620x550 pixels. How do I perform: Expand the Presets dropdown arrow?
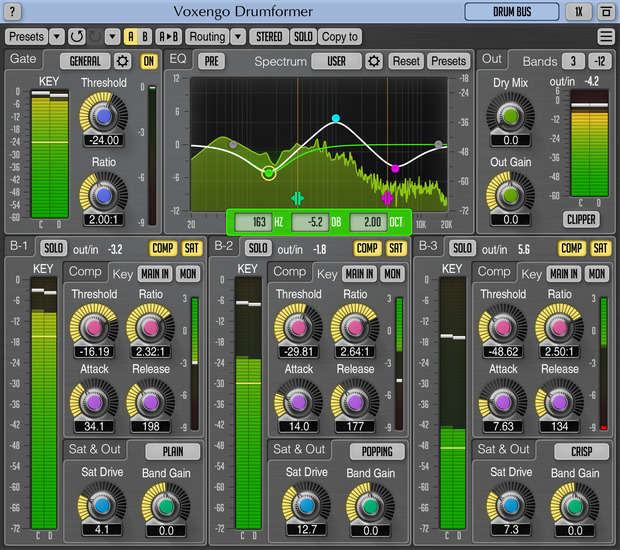click(57, 37)
